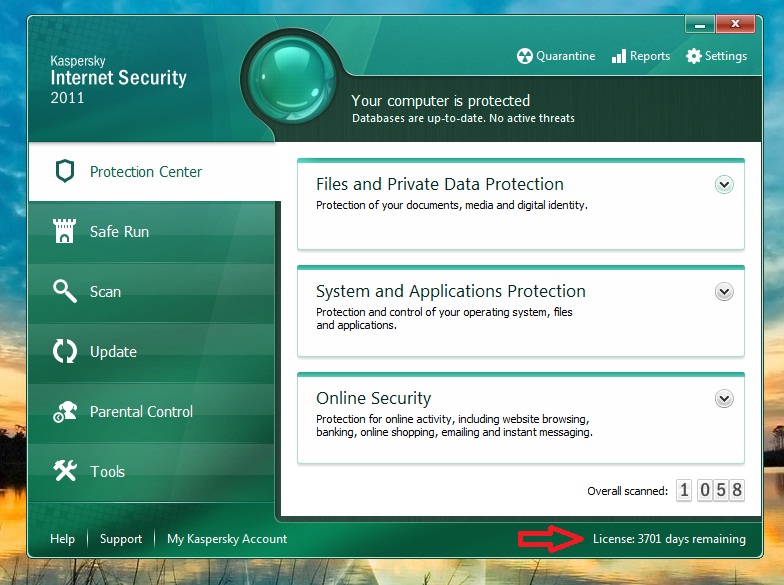
Task: Click the Quarantine radiation icon
Action: coord(525,56)
